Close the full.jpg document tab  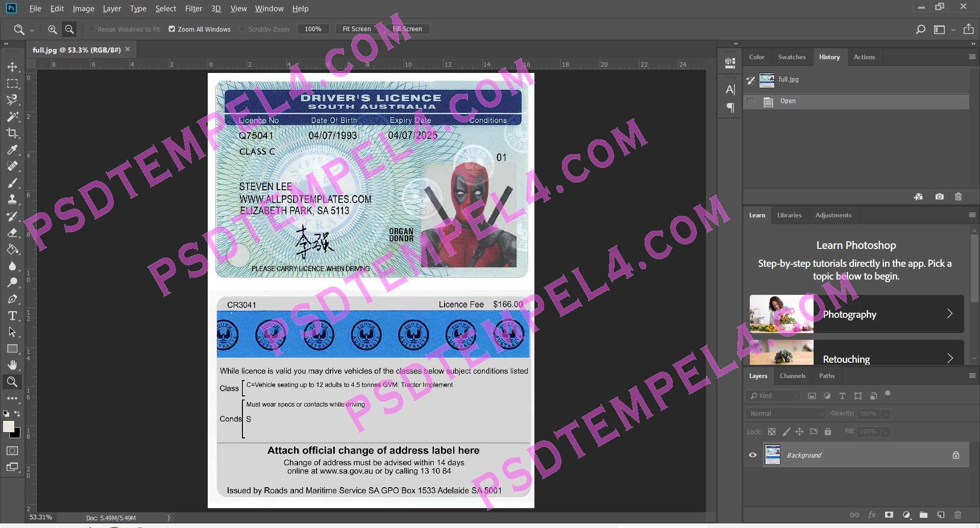(128, 49)
